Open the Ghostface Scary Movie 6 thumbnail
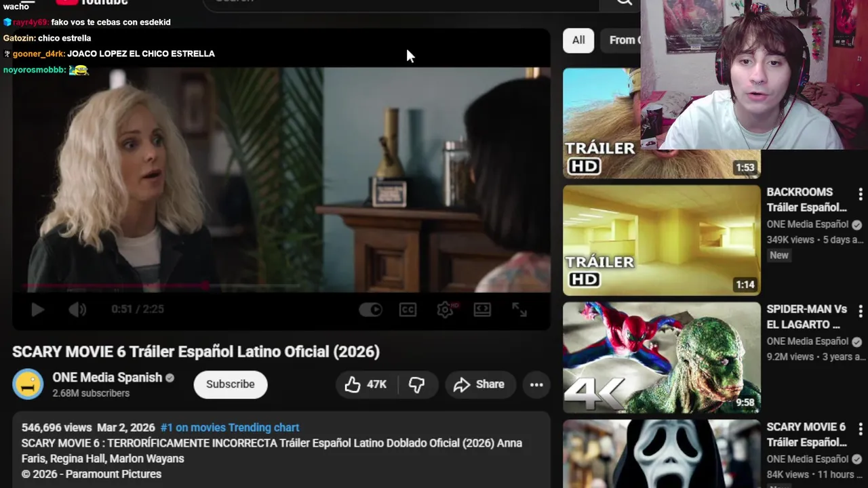The height and width of the screenshot is (488, 868). coord(662,453)
